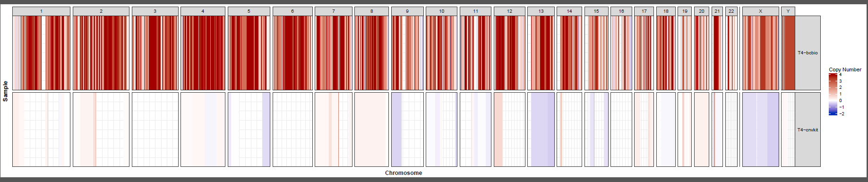This screenshot has width=868, height=182.
Task: Click legend value 4
Action: tap(840, 75)
